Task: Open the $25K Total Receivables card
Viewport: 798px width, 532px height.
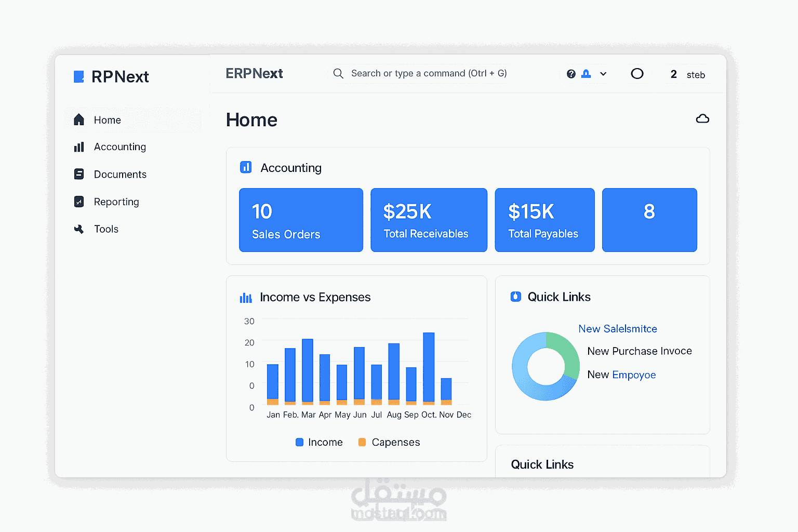Action: 429,220
